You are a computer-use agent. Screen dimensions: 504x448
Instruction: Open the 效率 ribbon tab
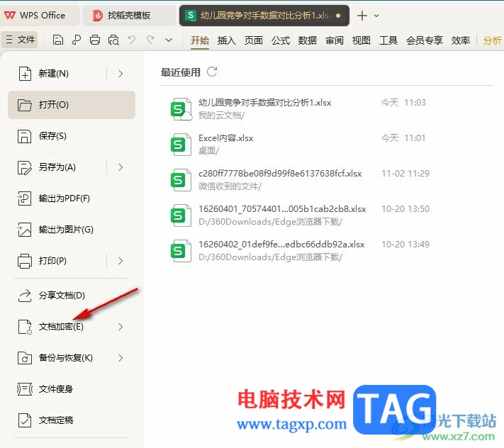click(460, 40)
